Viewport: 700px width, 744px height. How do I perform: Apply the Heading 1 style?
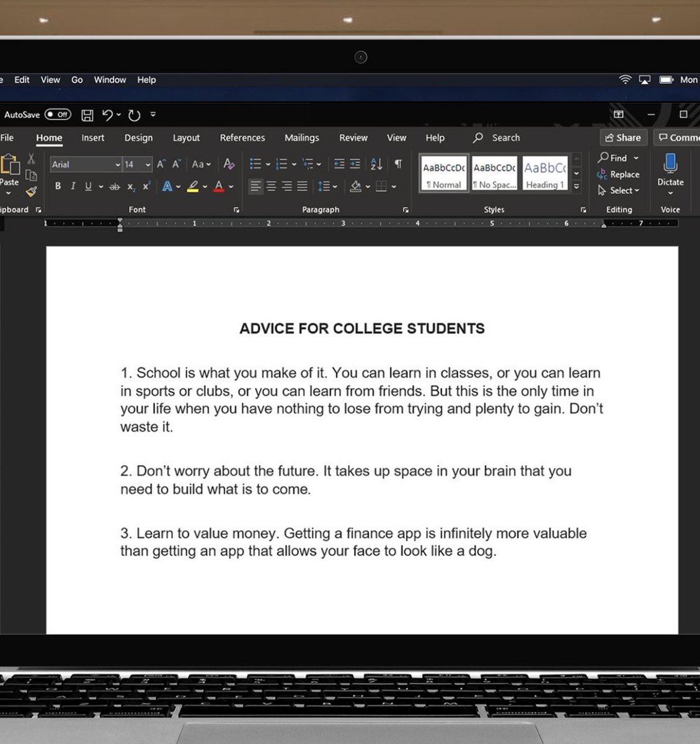pyautogui.click(x=545, y=174)
